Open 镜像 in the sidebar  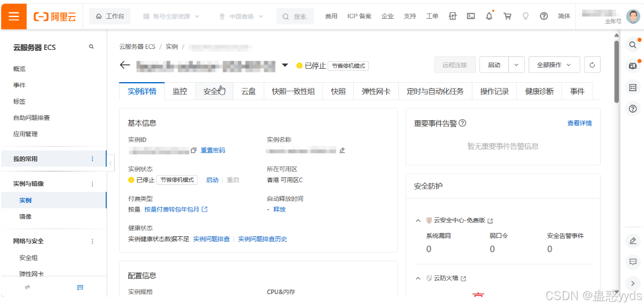click(x=25, y=216)
